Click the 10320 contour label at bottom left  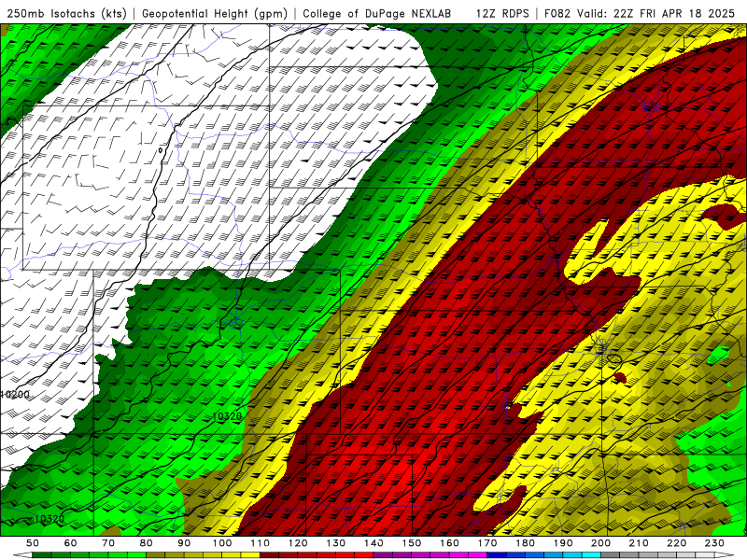click(x=49, y=519)
